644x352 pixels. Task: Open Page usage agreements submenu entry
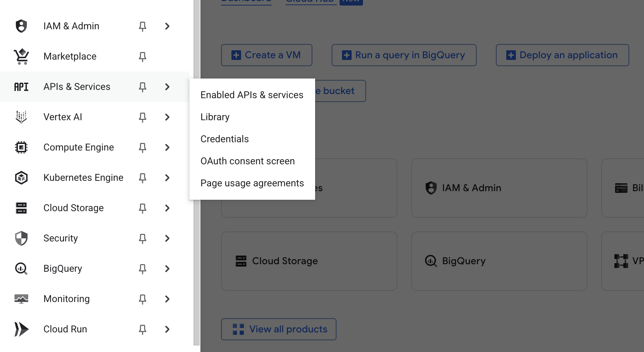pos(252,183)
